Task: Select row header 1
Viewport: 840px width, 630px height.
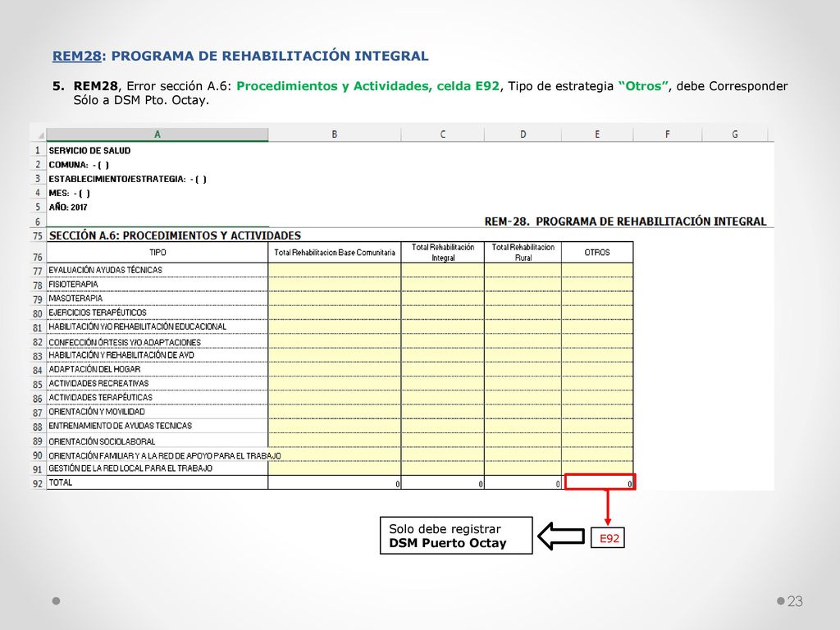Action: 38,151
